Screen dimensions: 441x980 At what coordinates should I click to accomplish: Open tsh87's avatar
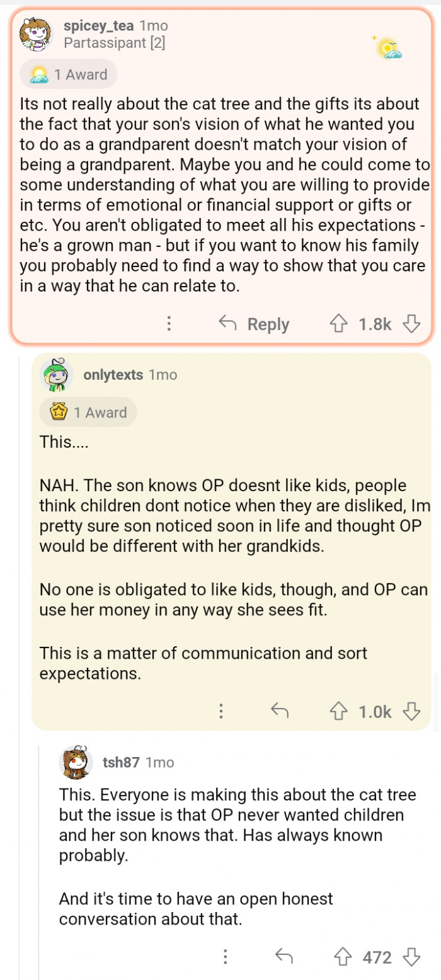(x=75, y=763)
